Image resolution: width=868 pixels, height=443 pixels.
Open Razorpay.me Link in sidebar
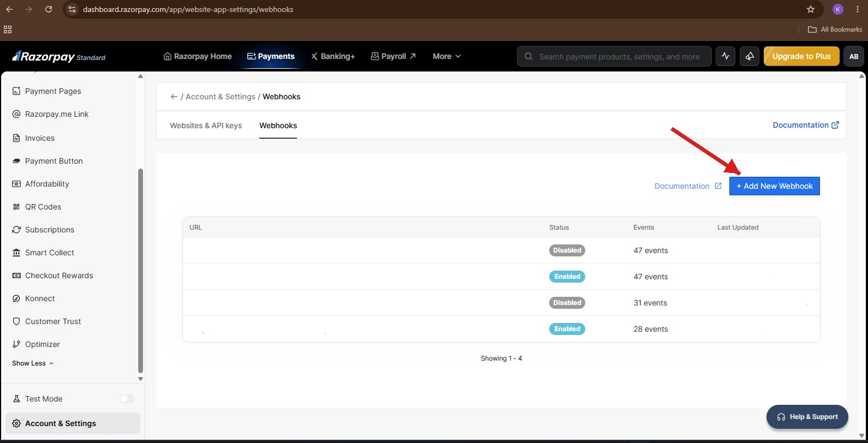50,114
